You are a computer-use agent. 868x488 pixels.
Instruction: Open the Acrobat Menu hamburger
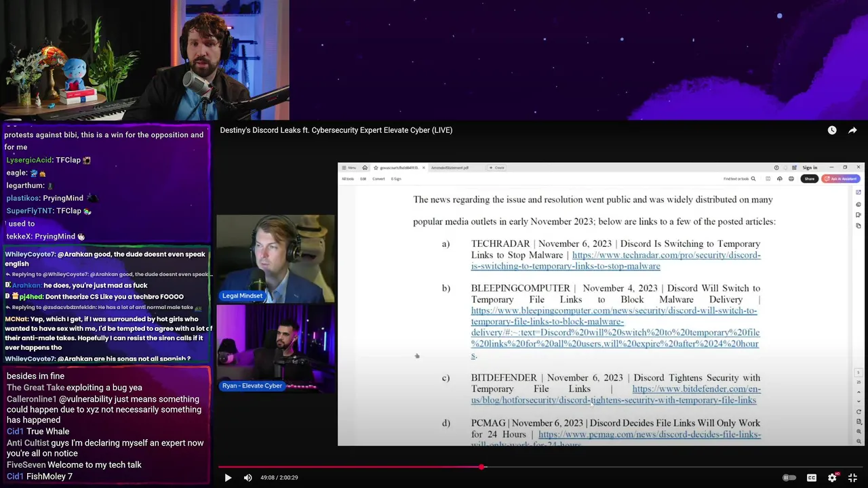tap(348, 167)
